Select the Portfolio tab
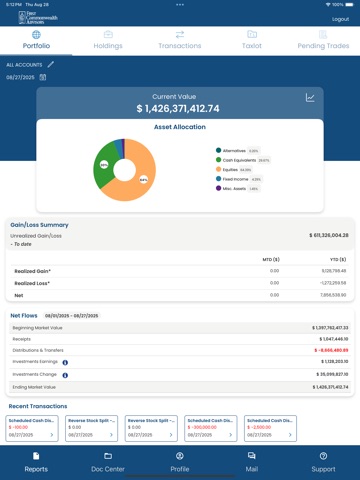 click(x=36, y=40)
